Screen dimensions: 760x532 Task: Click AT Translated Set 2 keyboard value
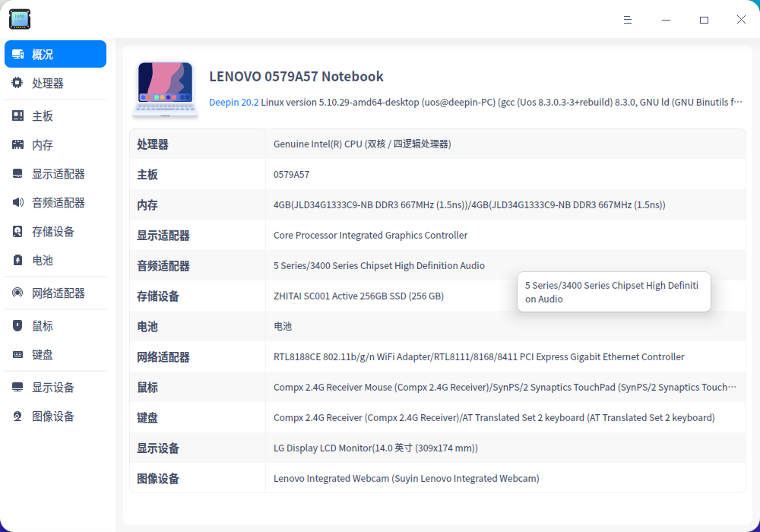click(x=494, y=418)
